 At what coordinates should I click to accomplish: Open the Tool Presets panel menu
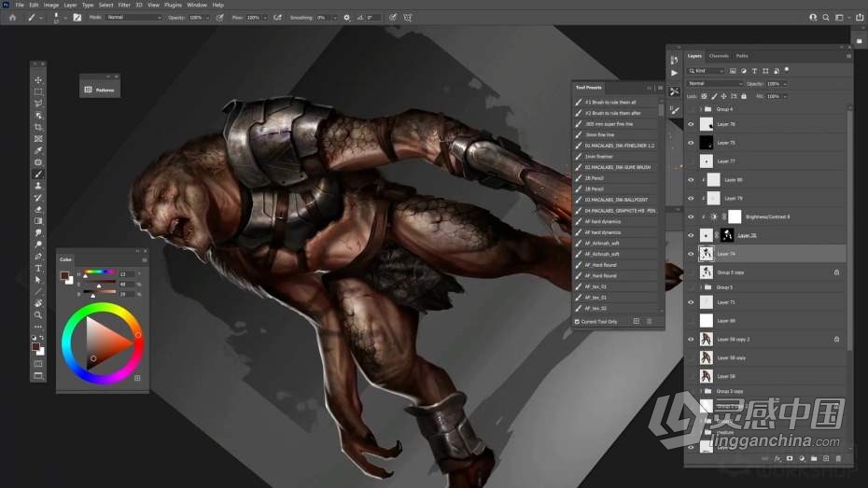point(660,88)
